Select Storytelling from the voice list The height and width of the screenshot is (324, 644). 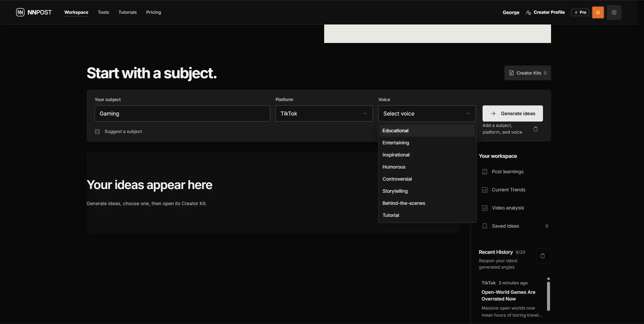pos(427,191)
